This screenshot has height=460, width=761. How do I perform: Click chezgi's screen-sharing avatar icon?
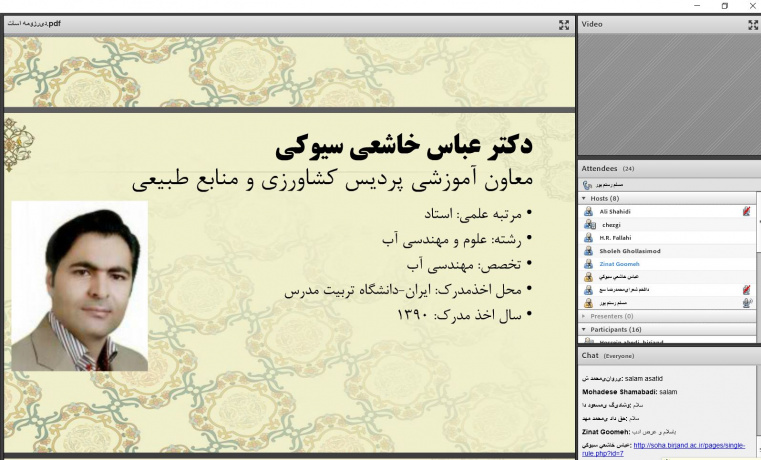[589, 225]
